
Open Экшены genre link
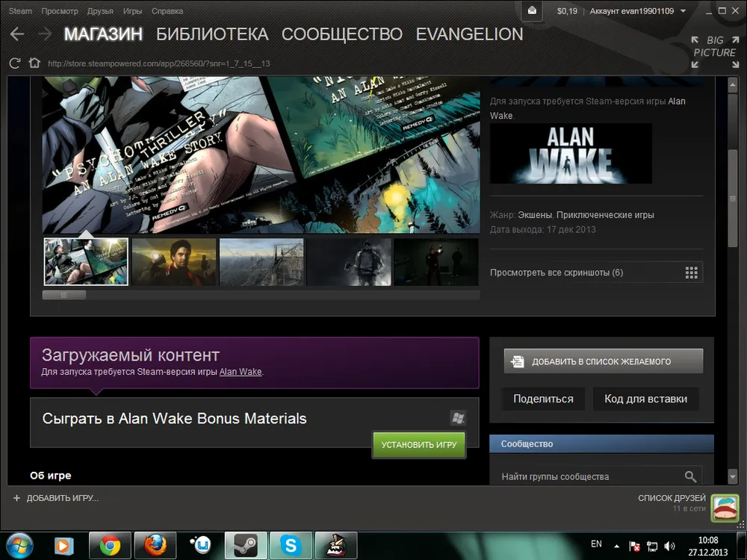click(535, 215)
